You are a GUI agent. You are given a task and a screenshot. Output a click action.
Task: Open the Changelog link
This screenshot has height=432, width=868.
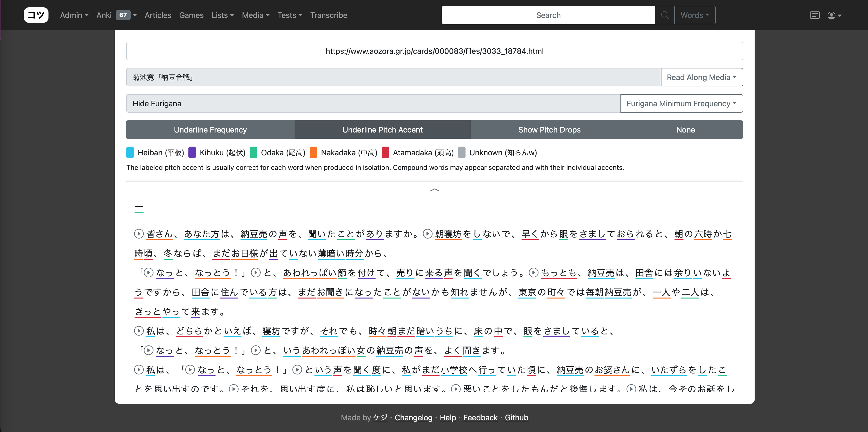point(413,417)
